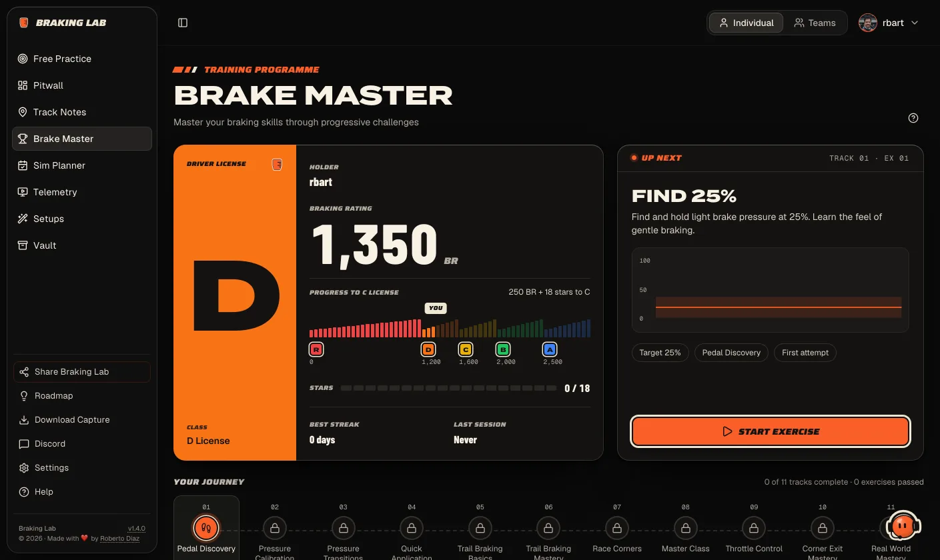Viewport: 940px width, 560px height.
Task: Click the locked Throttle Control node
Action: (754, 529)
